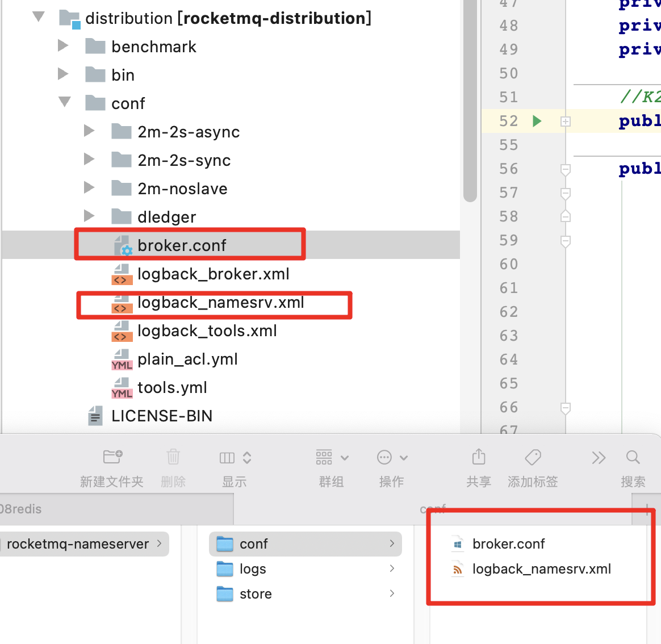The image size is (661, 644).
Task: Click the logback_broker.xml XML file icon
Action: click(122, 274)
